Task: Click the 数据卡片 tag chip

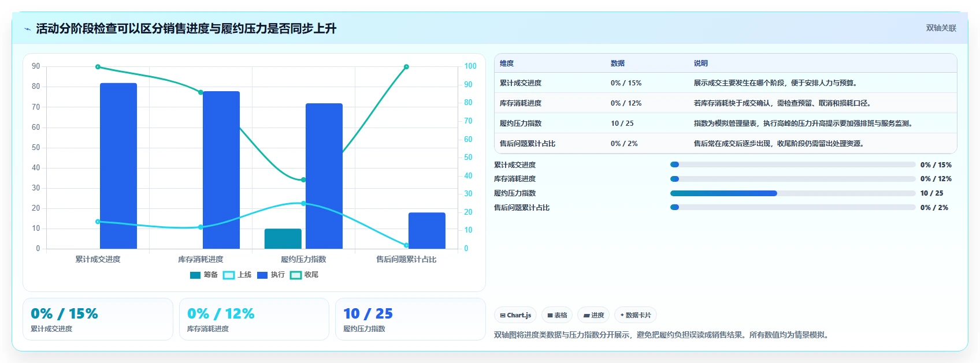Action: [x=636, y=315]
